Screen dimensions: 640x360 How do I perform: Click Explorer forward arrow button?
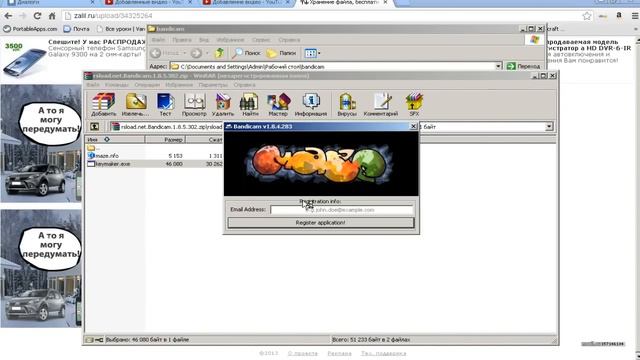click(x=196, y=53)
